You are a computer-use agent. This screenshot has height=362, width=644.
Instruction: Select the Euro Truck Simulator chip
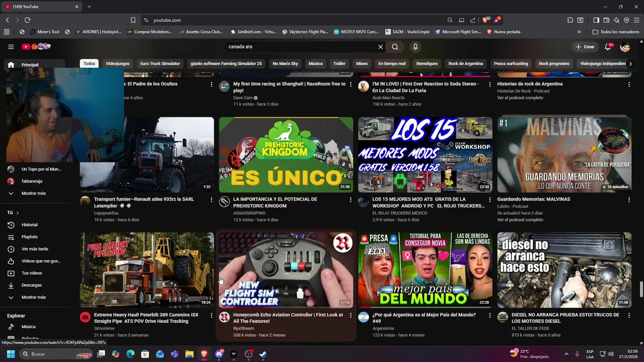click(160, 64)
